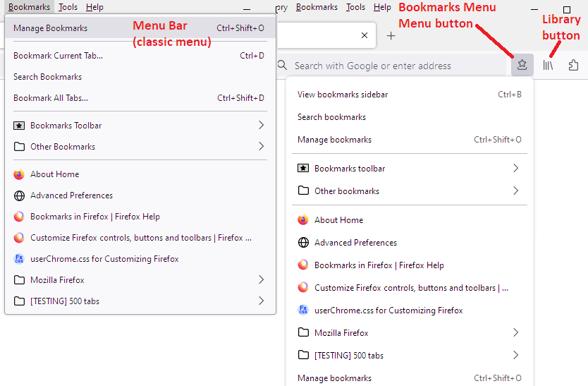Click globe icon for Advanced Preferences in right panel

(x=303, y=243)
